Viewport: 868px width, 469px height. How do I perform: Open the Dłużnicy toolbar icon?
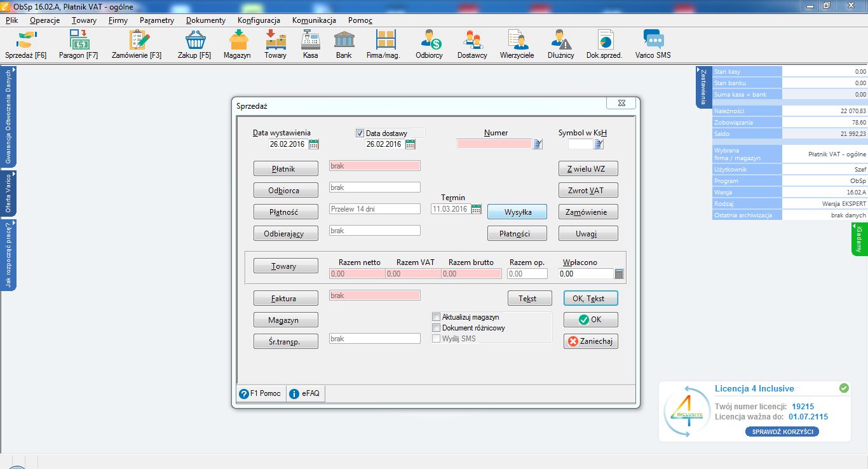tap(561, 44)
